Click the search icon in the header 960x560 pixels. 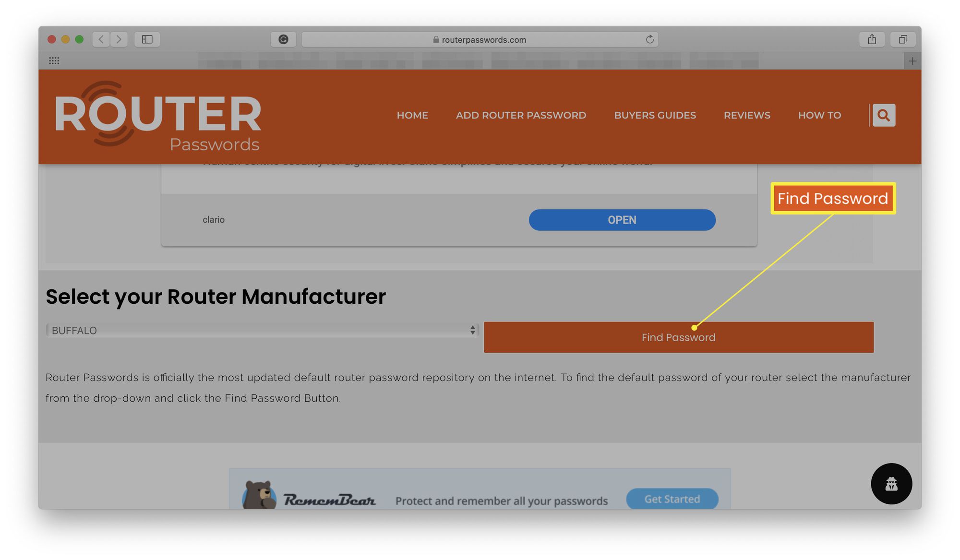pyautogui.click(x=883, y=115)
